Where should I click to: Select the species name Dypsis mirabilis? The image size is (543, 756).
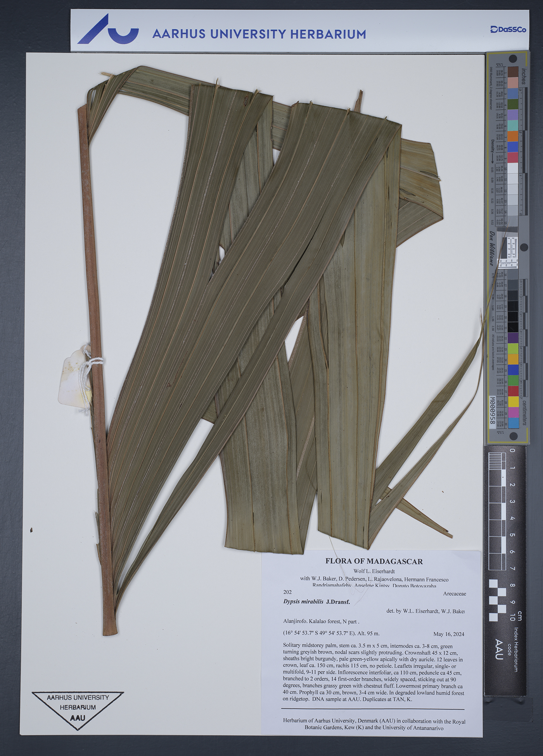pyautogui.click(x=304, y=602)
